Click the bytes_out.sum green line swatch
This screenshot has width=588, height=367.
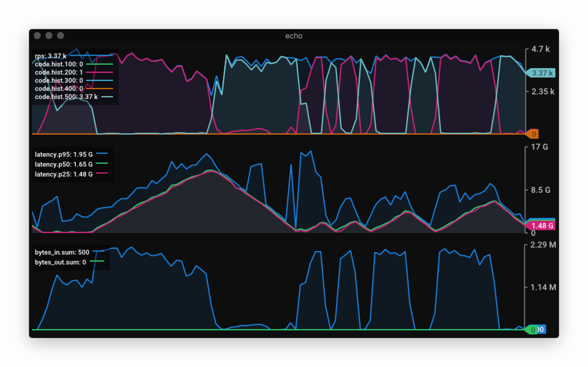(x=97, y=261)
